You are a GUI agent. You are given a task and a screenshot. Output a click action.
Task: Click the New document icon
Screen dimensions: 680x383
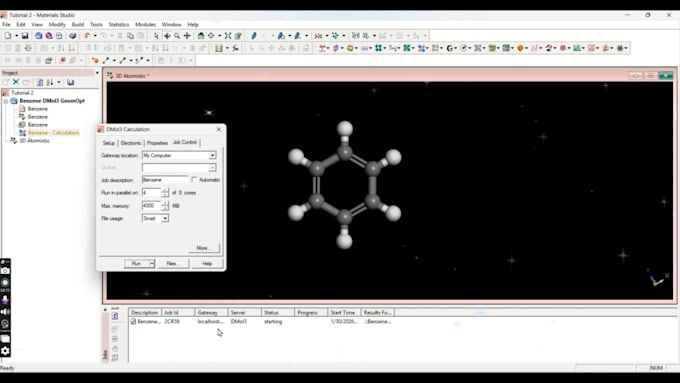coord(8,36)
